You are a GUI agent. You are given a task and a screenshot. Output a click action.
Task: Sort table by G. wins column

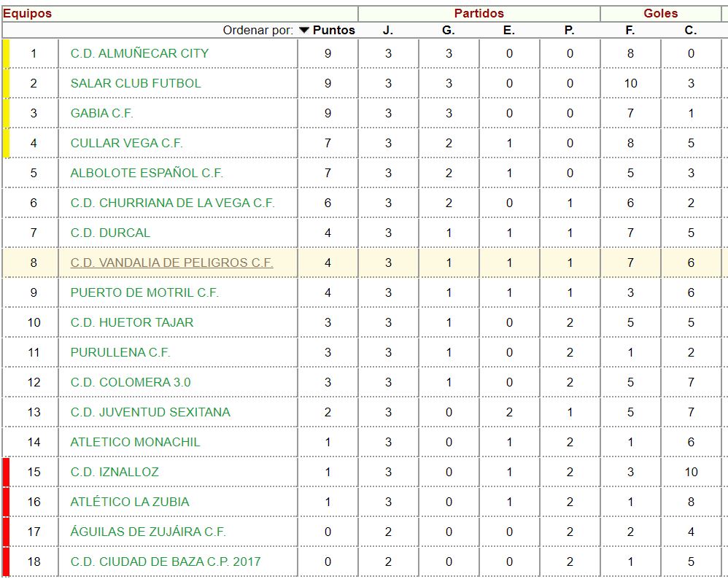(449, 30)
